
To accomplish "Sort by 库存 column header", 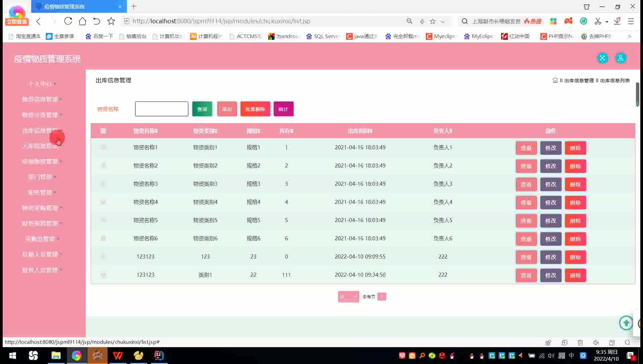I will click(286, 131).
